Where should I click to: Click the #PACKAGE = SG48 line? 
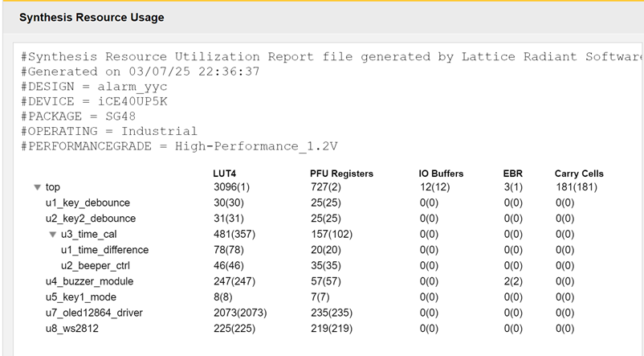(x=78, y=117)
